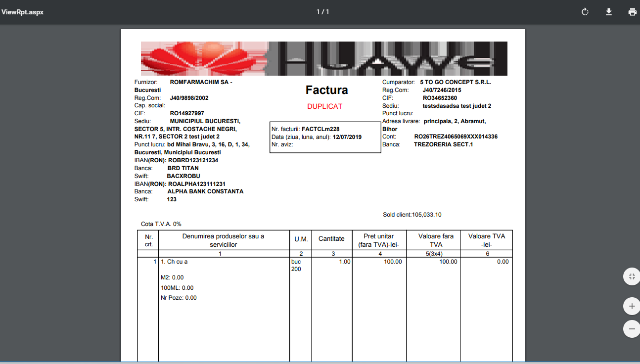Click the product row 1. Ch cu a

click(x=175, y=262)
